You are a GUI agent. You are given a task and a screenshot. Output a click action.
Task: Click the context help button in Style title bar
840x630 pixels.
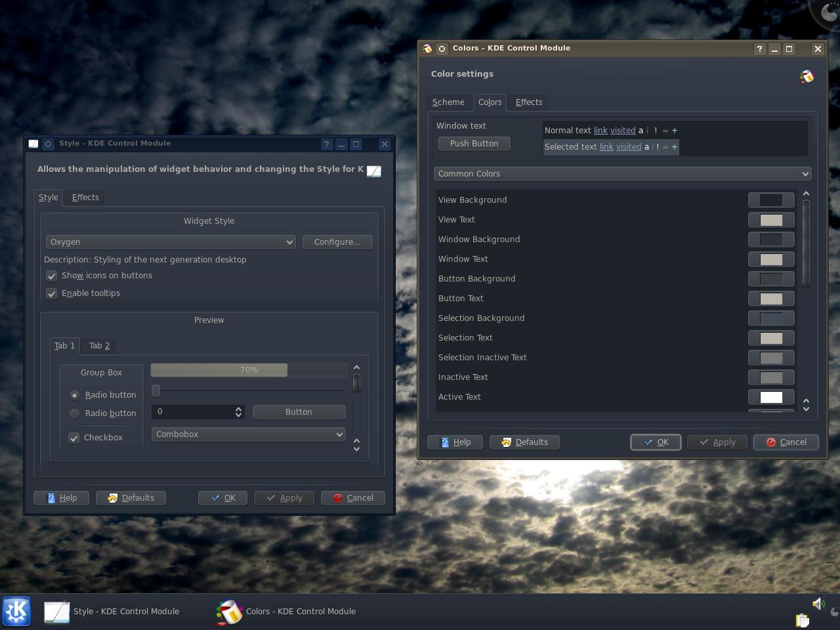pyautogui.click(x=327, y=144)
